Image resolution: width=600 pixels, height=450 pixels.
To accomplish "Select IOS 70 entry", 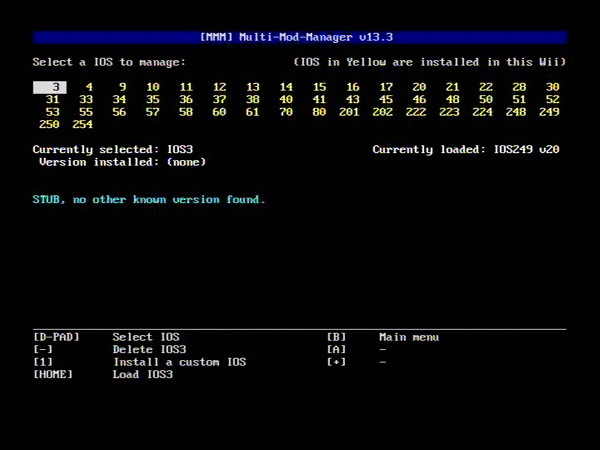I will point(286,112).
